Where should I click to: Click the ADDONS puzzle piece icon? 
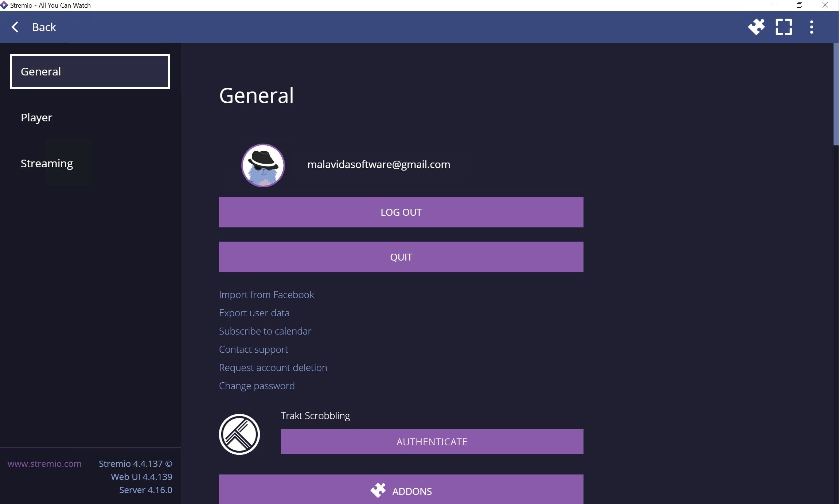tap(378, 492)
